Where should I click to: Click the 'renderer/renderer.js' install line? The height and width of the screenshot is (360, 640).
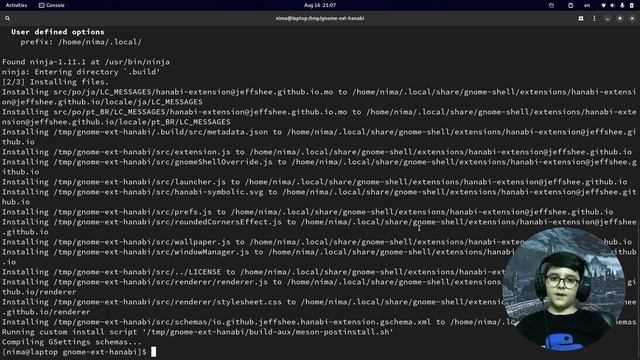pyautogui.click(x=319, y=287)
